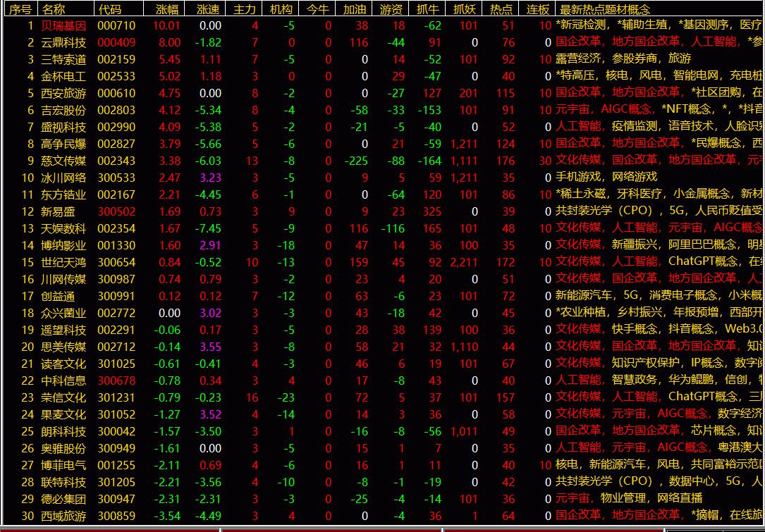Click the 热点 value 176
The image size is (765, 532).
[505, 161]
